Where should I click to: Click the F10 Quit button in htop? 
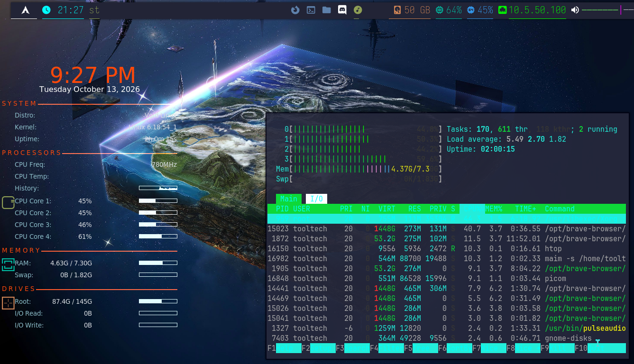coord(600,348)
